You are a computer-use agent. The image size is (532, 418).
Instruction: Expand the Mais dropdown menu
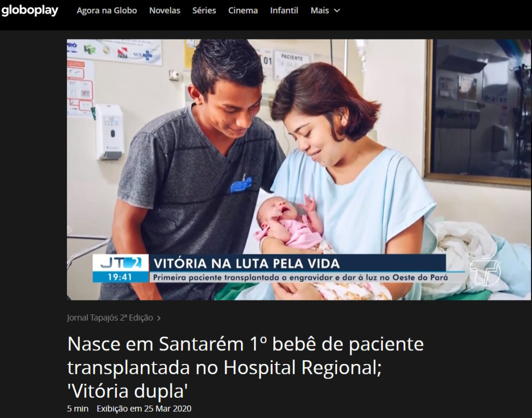pyautogui.click(x=325, y=10)
